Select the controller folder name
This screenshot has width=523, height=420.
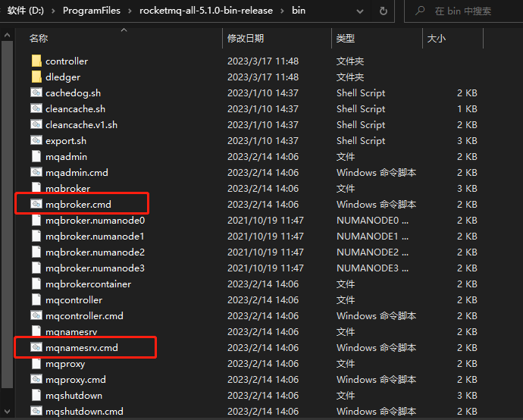click(x=67, y=61)
